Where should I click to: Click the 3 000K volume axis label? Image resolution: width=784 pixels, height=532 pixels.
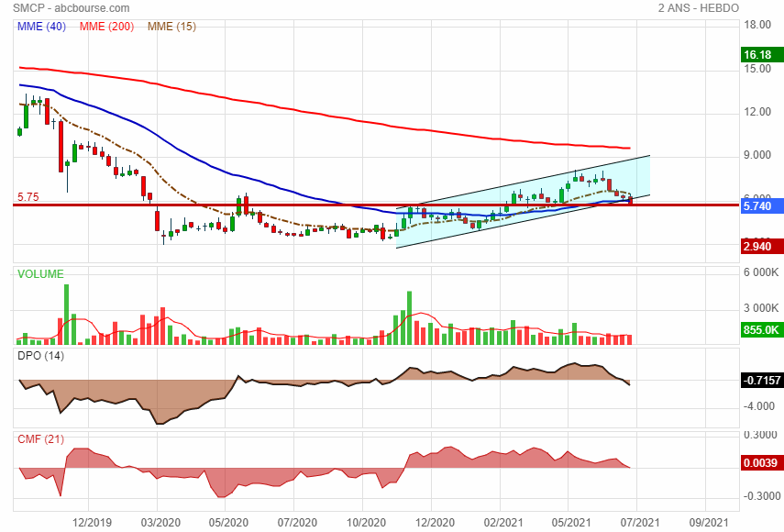click(761, 308)
